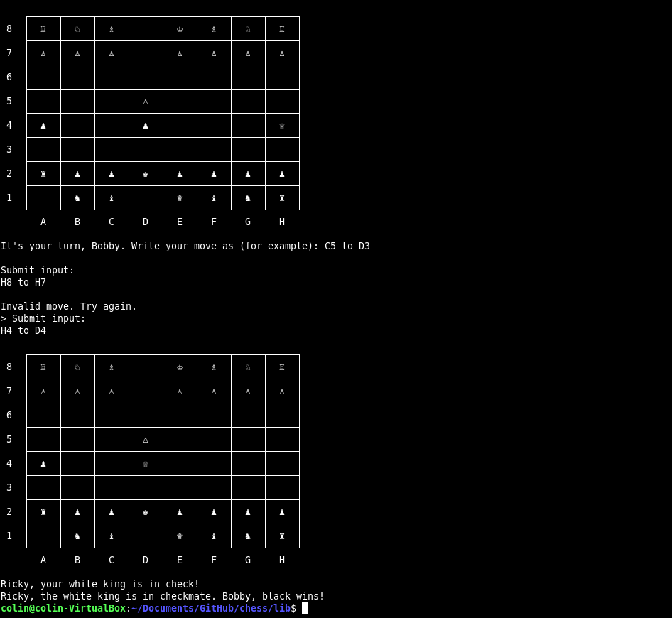Click the black rook on H1

pyautogui.click(x=282, y=536)
